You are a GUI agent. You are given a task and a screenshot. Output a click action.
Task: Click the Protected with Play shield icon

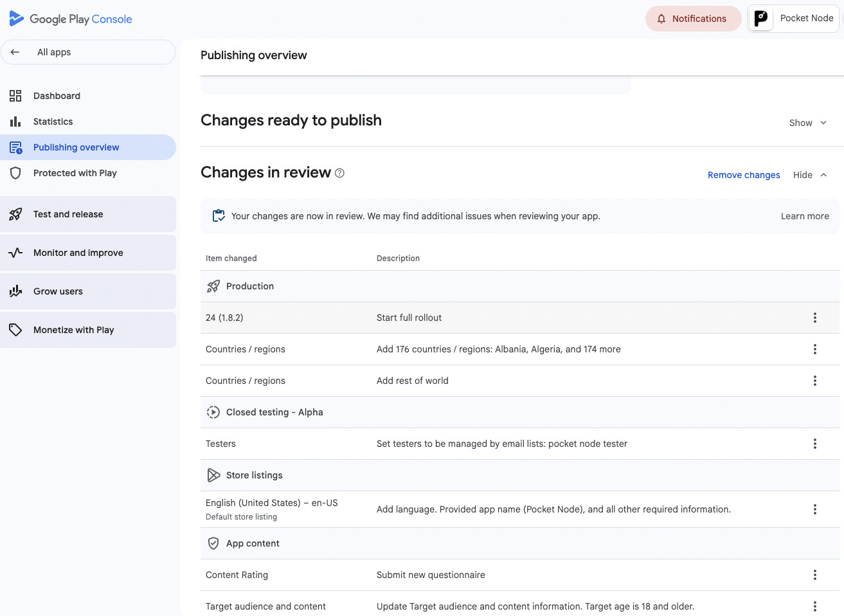coord(15,173)
